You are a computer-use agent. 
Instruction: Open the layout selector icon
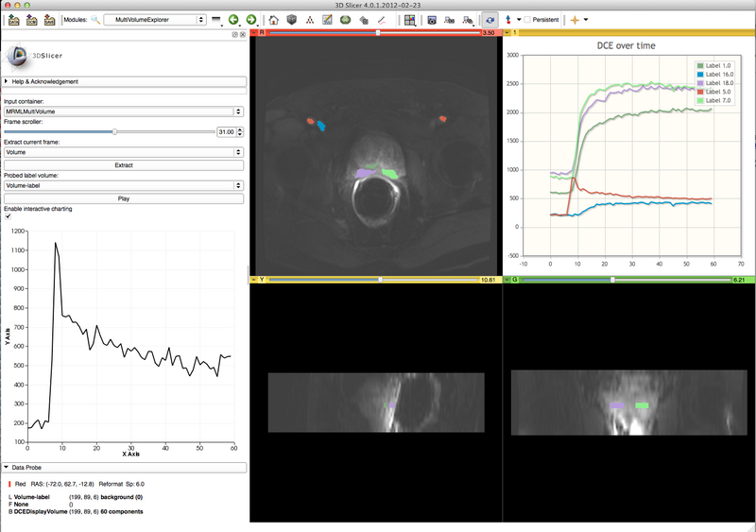[409, 19]
